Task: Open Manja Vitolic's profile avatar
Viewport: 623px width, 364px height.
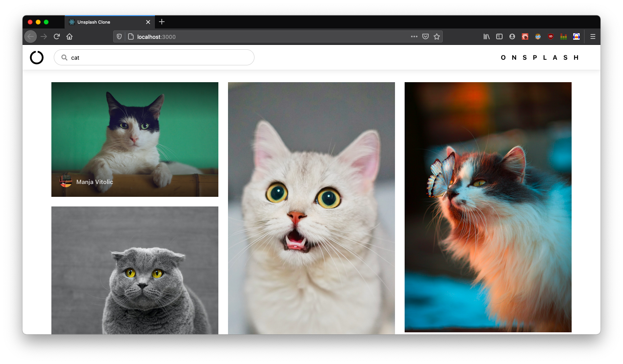Action: pyautogui.click(x=65, y=181)
